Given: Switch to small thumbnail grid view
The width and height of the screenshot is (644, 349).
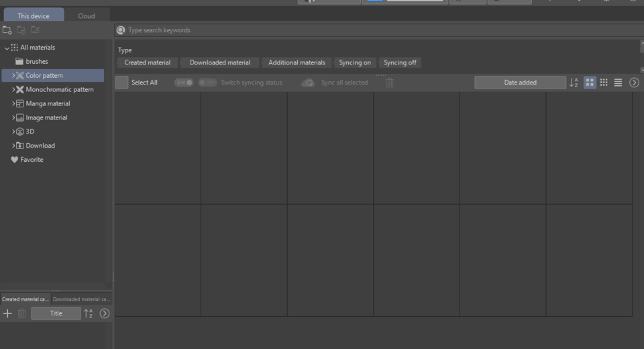Looking at the screenshot, I should pos(604,83).
